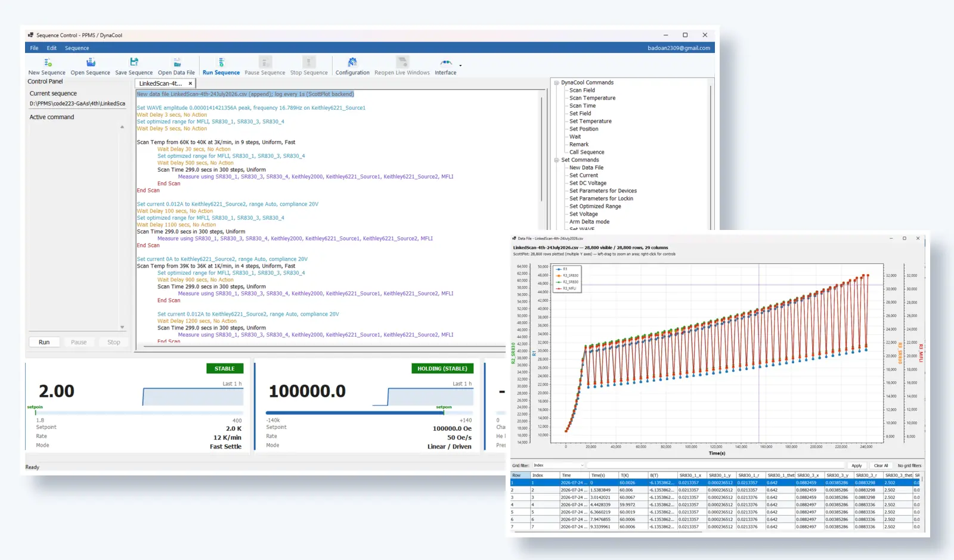Close the LinkedScan-4t... sequence tab
Viewport: 954px width, 560px height.
click(x=190, y=83)
